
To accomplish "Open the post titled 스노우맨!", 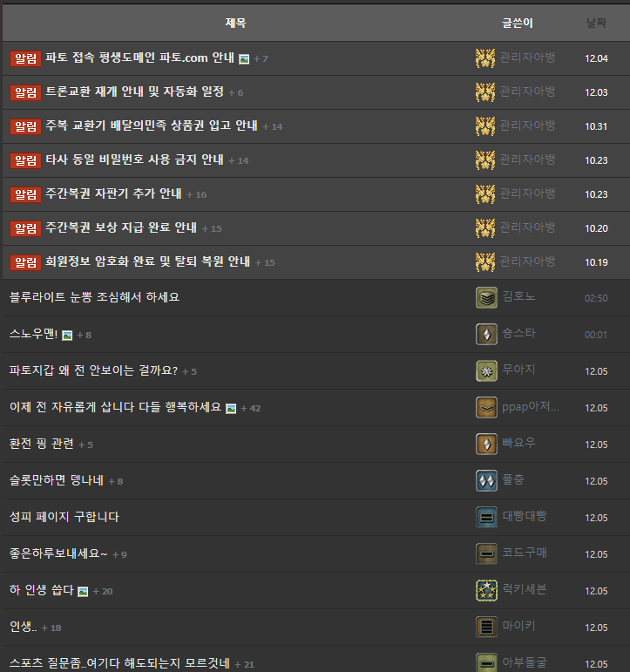I will point(33,334).
